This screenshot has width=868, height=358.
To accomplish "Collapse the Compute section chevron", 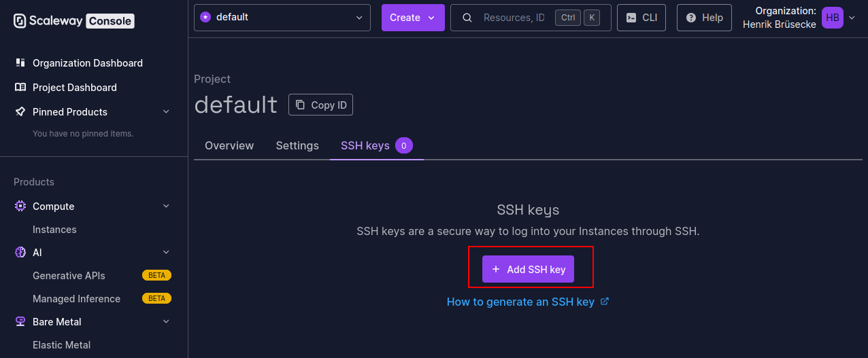I will click(x=166, y=206).
